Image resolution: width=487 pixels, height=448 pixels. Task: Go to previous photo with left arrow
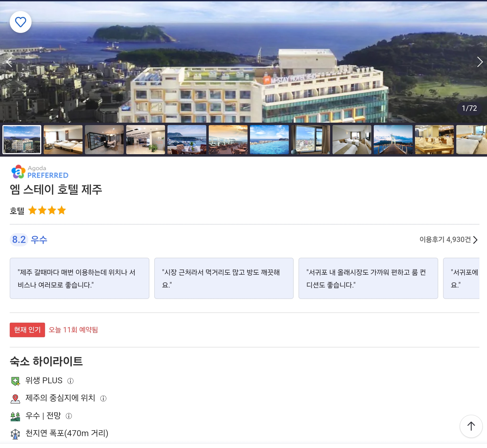pyautogui.click(x=9, y=62)
